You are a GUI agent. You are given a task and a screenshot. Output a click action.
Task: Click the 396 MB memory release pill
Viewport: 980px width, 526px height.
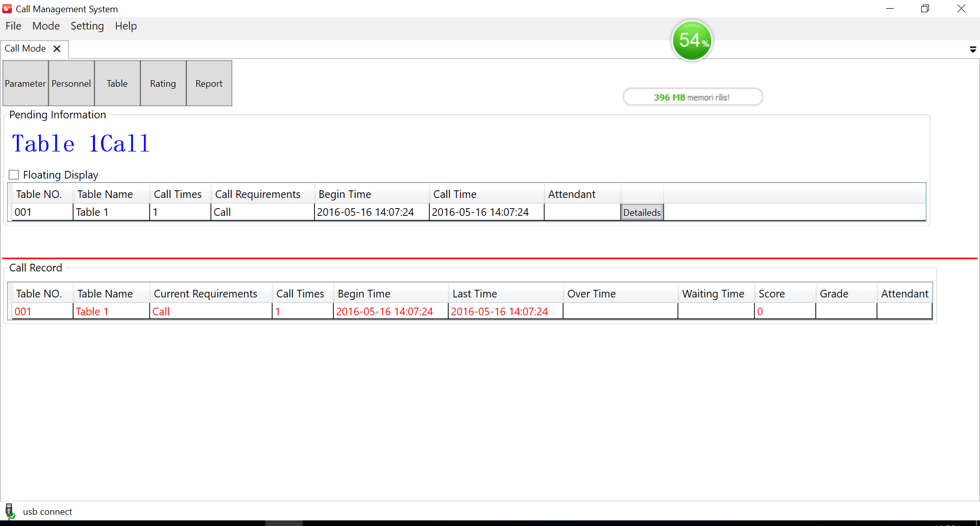[x=693, y=97]
